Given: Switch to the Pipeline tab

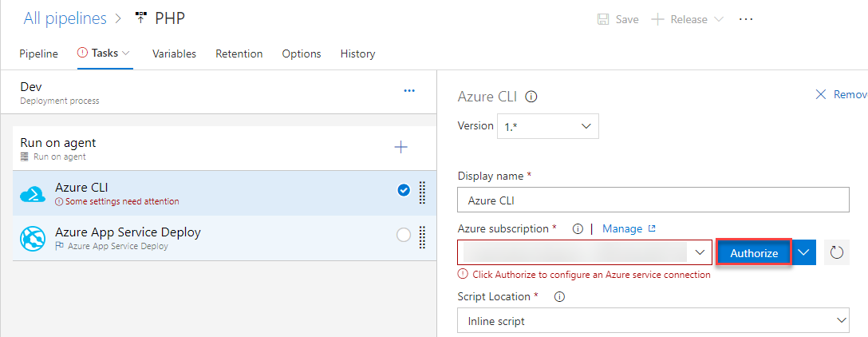Looking at the screenshot, I should point(39,54).
